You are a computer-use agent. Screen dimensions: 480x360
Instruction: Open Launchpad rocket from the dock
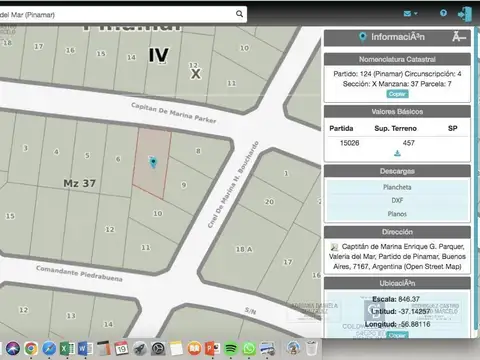point(140,349)
